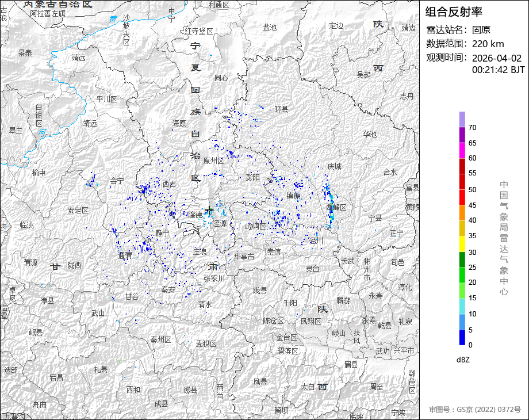Click the 庄浪 label
The width and height of the screenshot is (529, 420).
(x=200, y=251)
